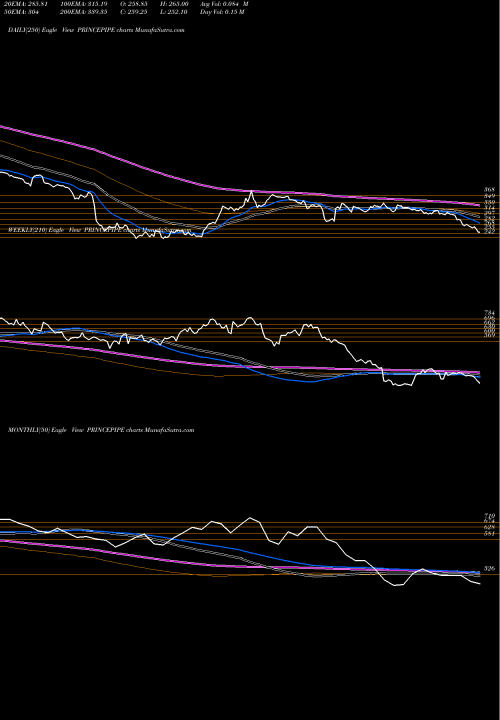The width and height of the screenshot is (500, 720).
Task: Click the low price L: 232.10
Action: [x=173, y=12]
